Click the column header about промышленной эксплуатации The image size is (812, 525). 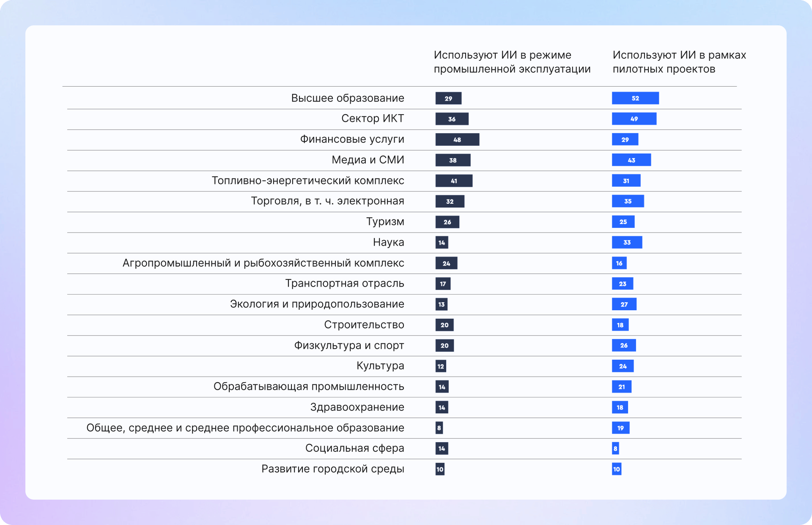512,62
